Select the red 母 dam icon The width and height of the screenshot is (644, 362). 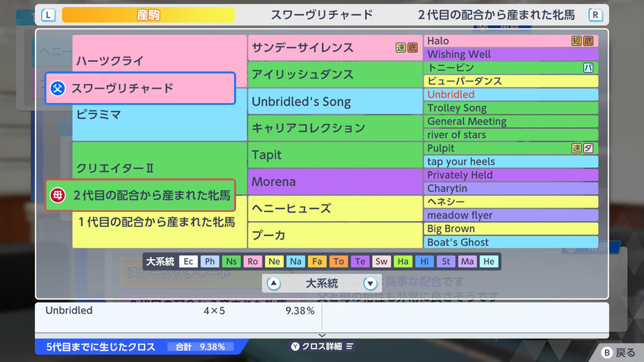57,195
